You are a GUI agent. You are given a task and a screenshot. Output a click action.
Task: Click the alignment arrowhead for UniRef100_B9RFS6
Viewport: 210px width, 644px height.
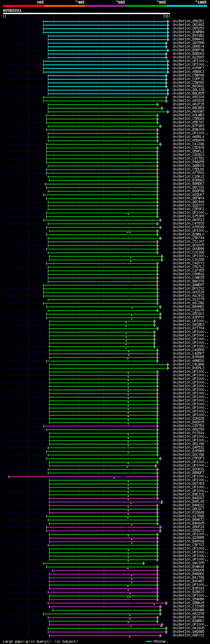(168, 50)
